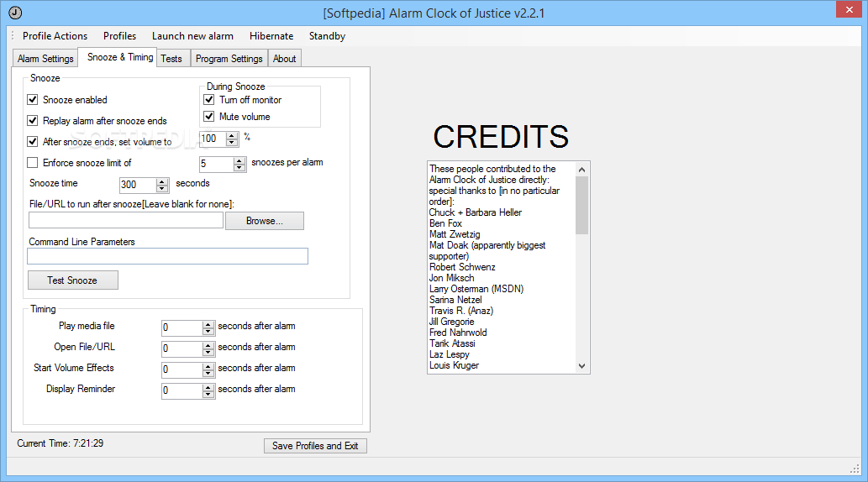The width and height of the screenshot is (868, 482).
Task: Switch to the Alarm Settings tab
Action: pos(45,59)
